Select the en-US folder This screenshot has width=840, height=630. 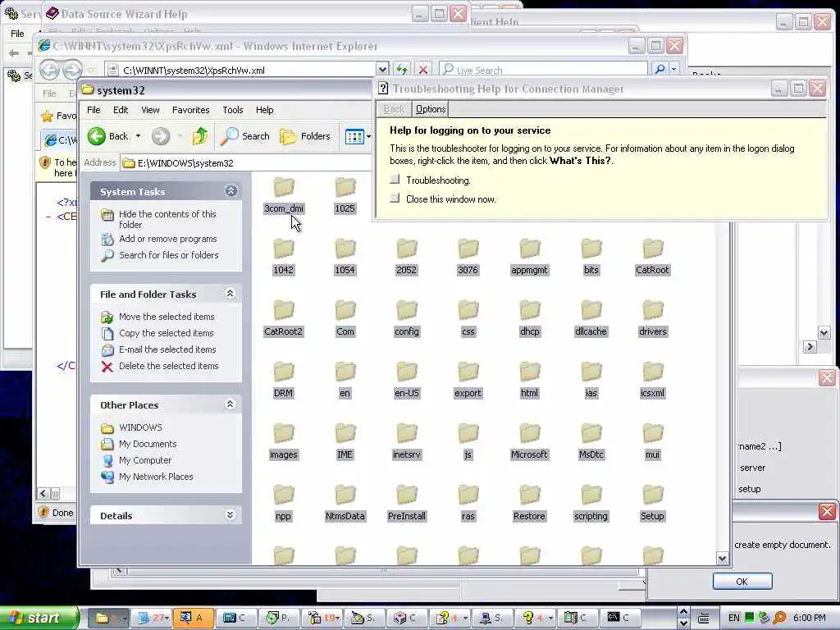(407, 381)
